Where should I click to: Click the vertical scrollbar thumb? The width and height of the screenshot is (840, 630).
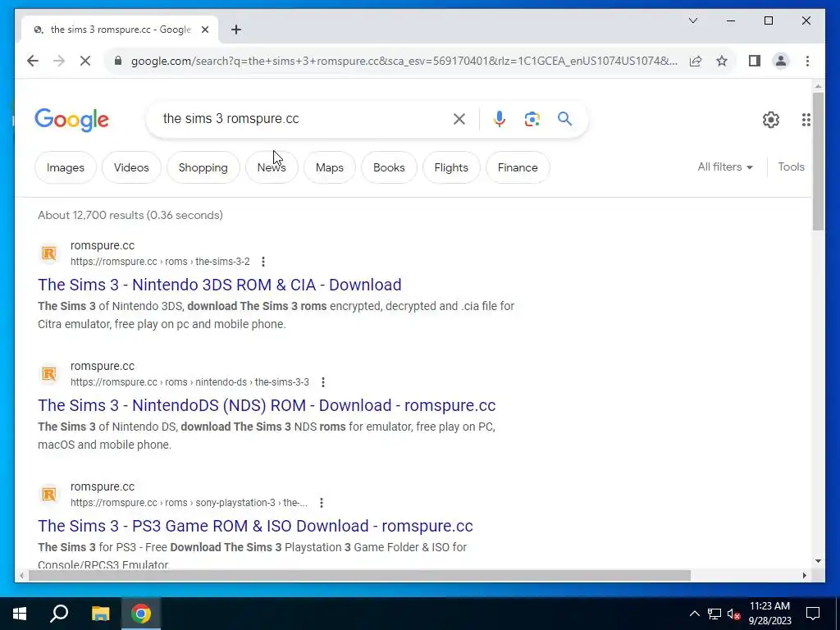coord(818,162)
